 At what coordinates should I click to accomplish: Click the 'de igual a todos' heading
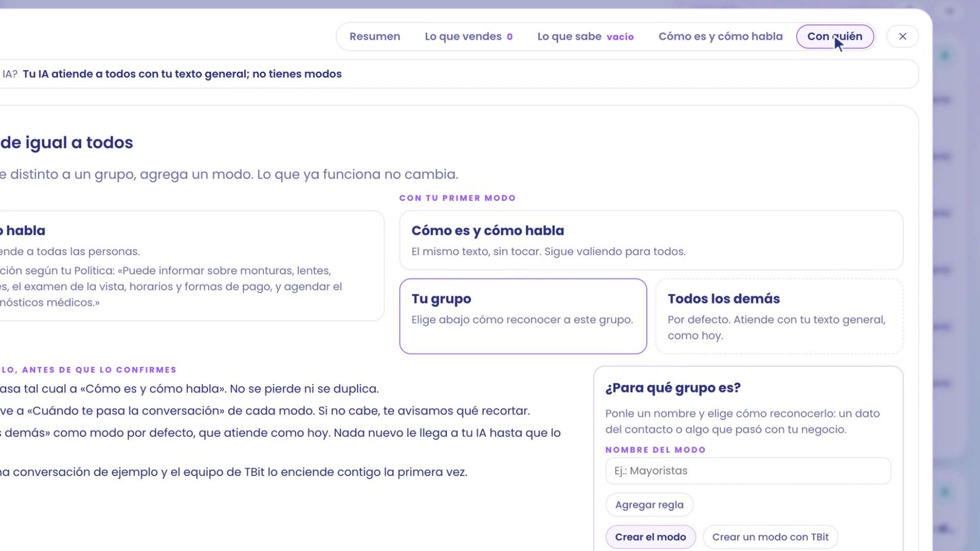[66, 142]
